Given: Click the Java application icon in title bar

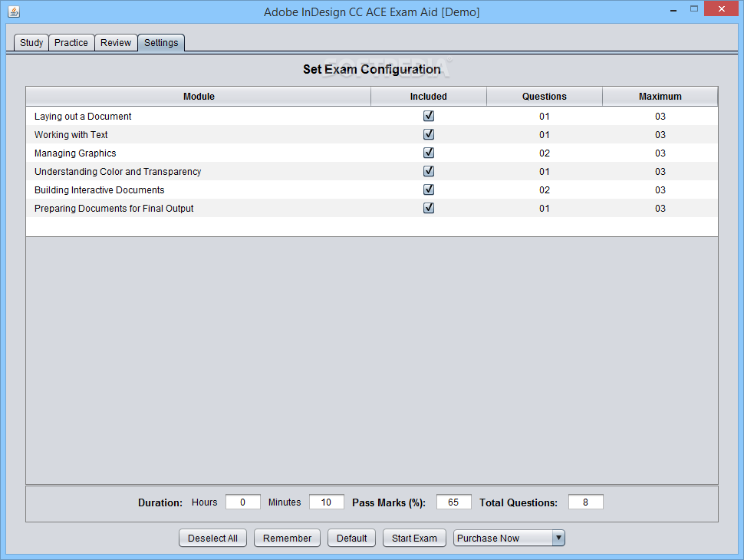Looking at the screenshot, I should 14,12.
